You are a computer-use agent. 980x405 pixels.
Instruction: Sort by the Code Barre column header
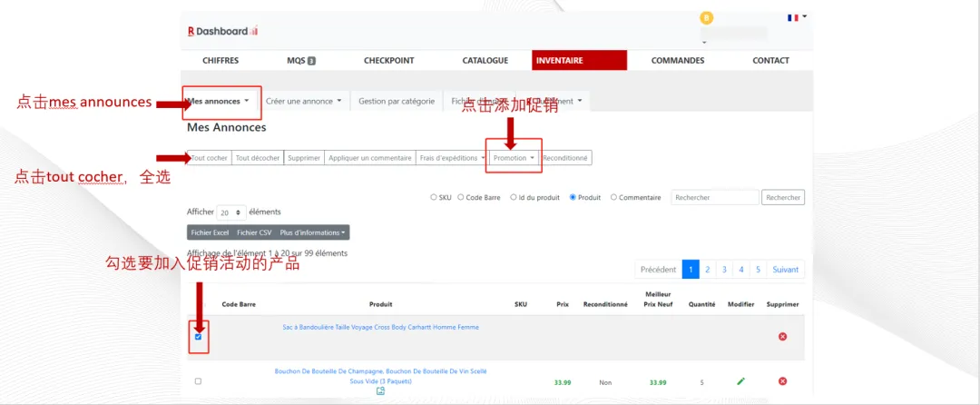pos(239,304)
